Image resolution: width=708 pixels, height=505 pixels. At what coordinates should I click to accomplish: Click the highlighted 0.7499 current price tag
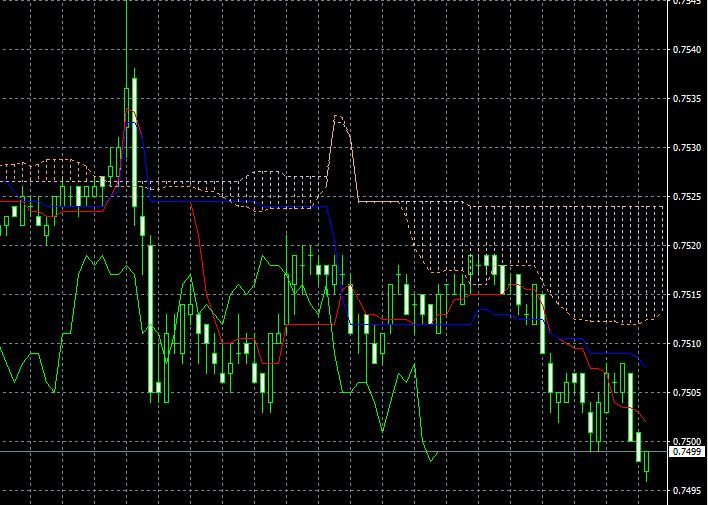pyautogui.click(x=687, y=452)
